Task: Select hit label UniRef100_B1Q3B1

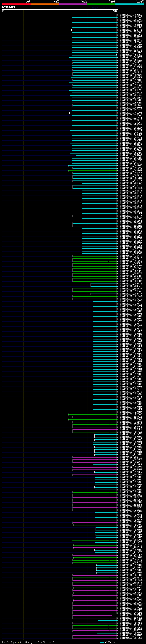Action: (131, 98)
